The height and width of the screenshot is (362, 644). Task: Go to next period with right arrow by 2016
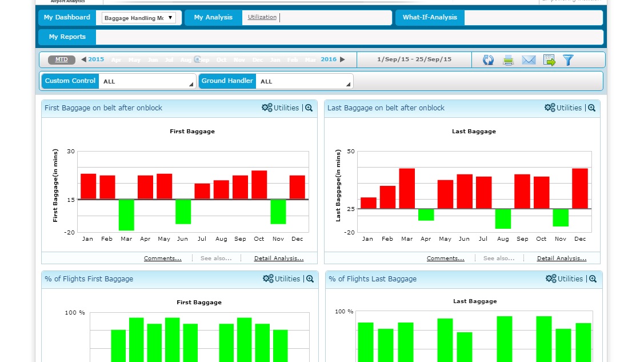(x=342, y=59)
